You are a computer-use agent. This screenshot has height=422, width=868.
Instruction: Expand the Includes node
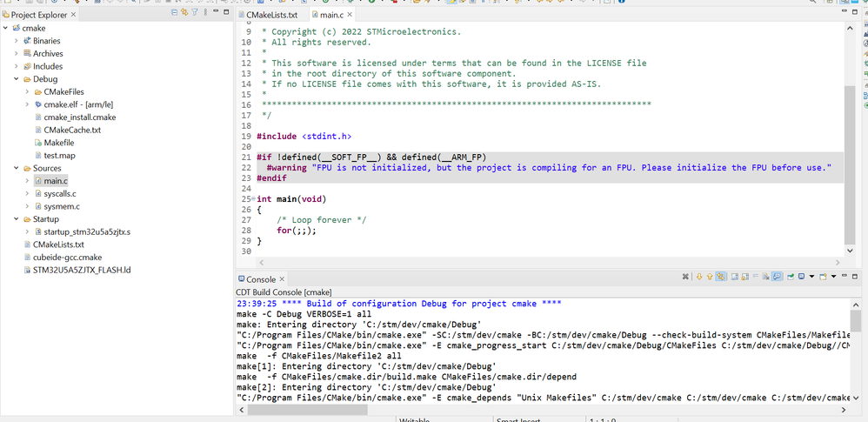17,66
